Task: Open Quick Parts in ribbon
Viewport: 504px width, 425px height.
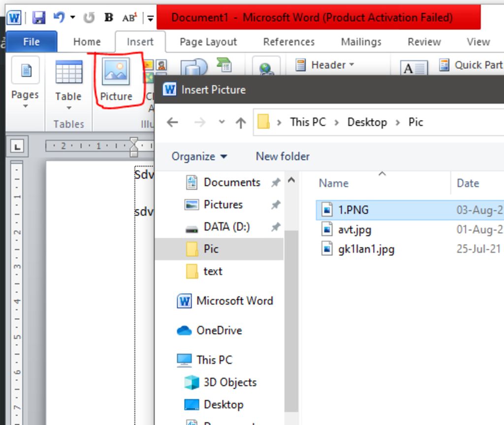Action: tap(471, 65)
